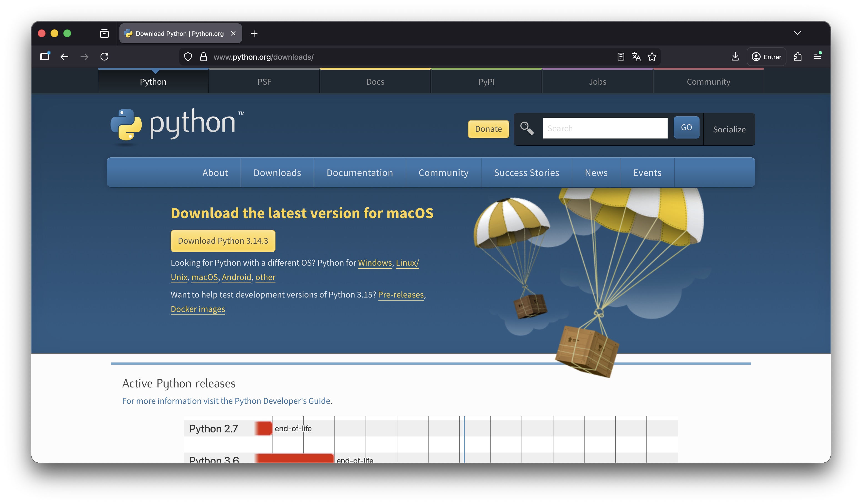Expand the list all tabs chevron
This screenshot has width=862, height=504.
pos(797,33)
